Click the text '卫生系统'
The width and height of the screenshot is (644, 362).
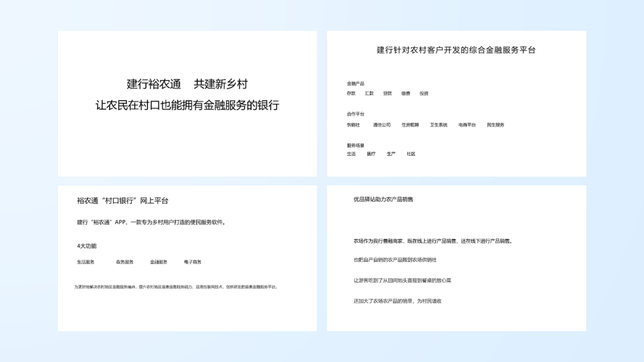439,125
